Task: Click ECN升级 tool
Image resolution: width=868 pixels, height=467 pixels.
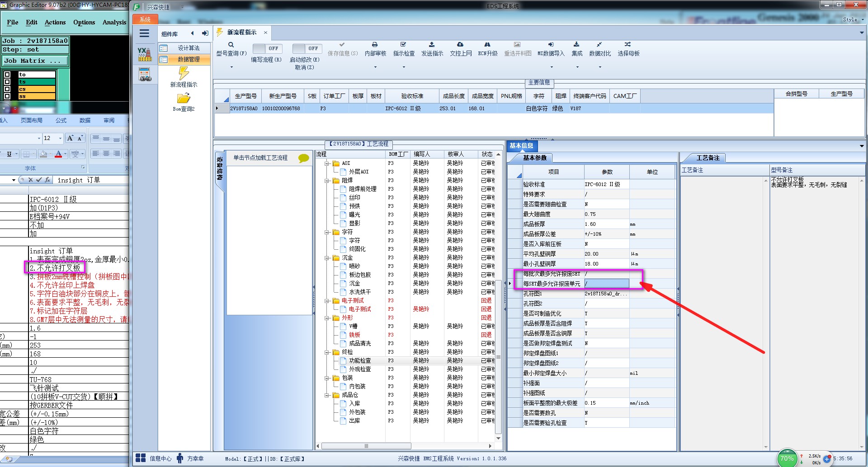Action: [x=487, y=49]
